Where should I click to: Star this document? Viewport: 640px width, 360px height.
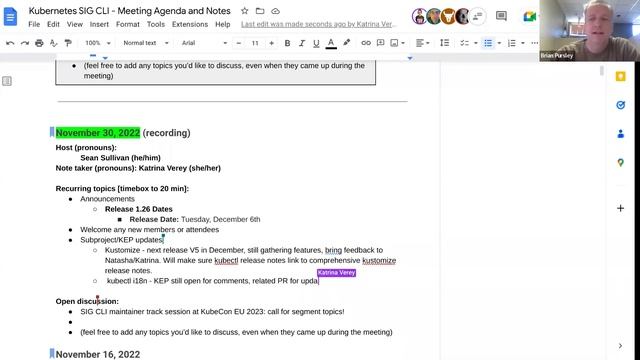tap(244, 11)
